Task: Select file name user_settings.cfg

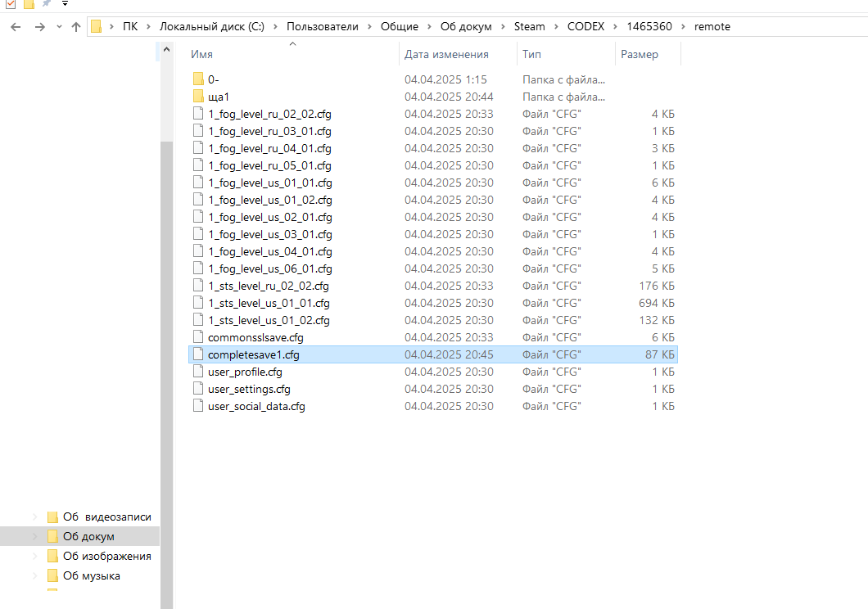Action: 249,389
